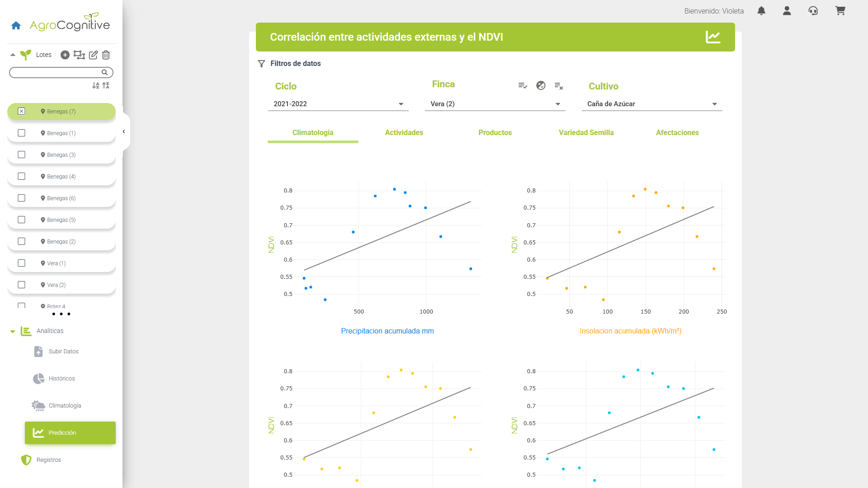Switch to the Afectaciones tab
868x488 pixels.
pos(677,133)
